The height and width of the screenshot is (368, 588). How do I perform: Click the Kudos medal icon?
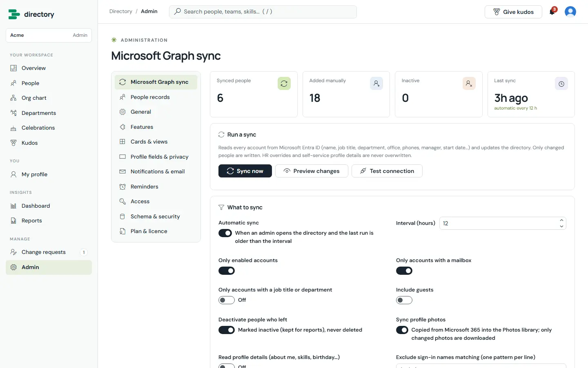[13, 143]
